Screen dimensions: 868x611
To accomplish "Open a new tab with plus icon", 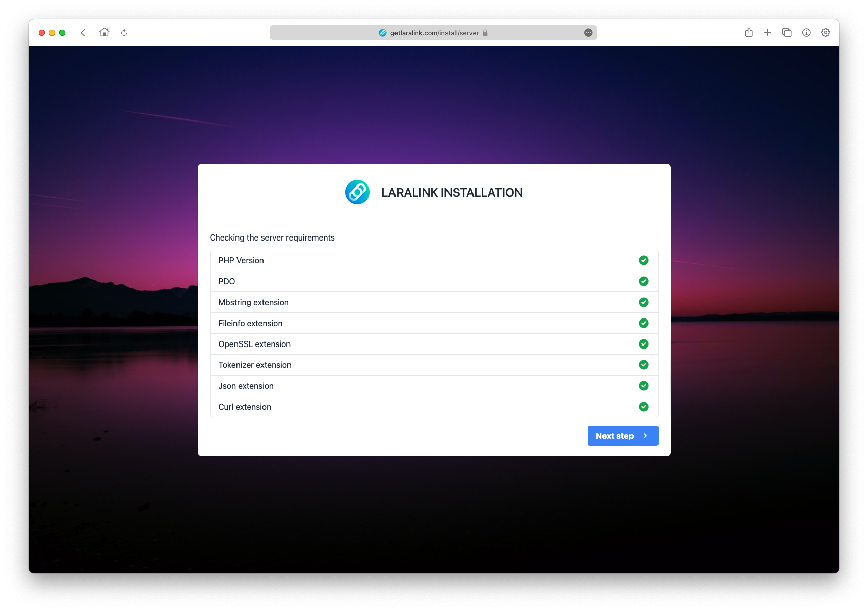I will pos(767,33).
